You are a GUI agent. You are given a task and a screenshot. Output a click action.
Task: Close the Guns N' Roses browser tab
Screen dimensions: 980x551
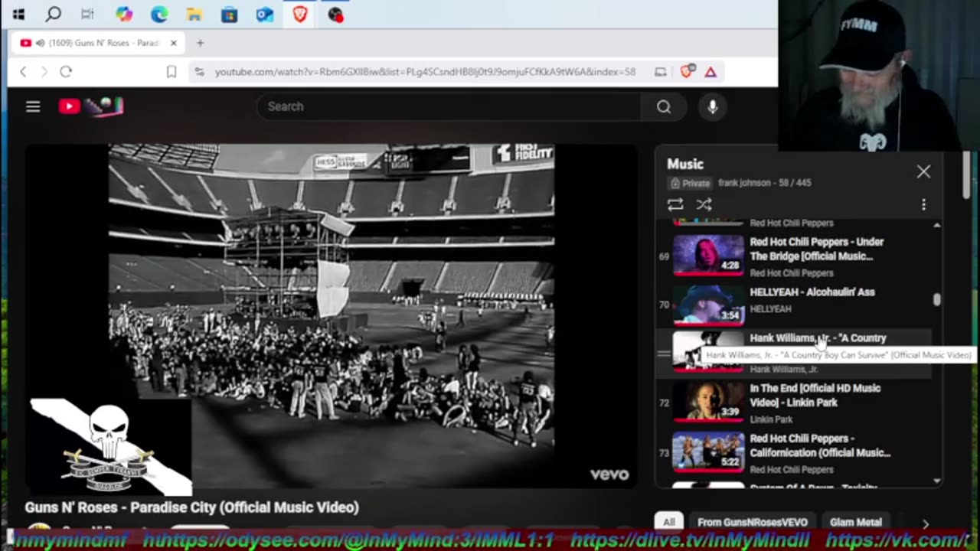[x=174, y=43]
